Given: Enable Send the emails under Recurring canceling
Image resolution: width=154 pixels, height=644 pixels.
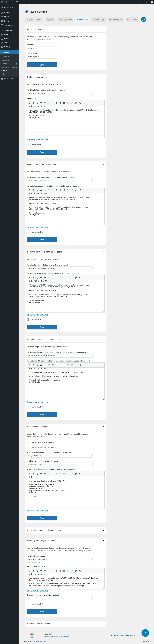Looking at the screenshot, I should [28, 604].
